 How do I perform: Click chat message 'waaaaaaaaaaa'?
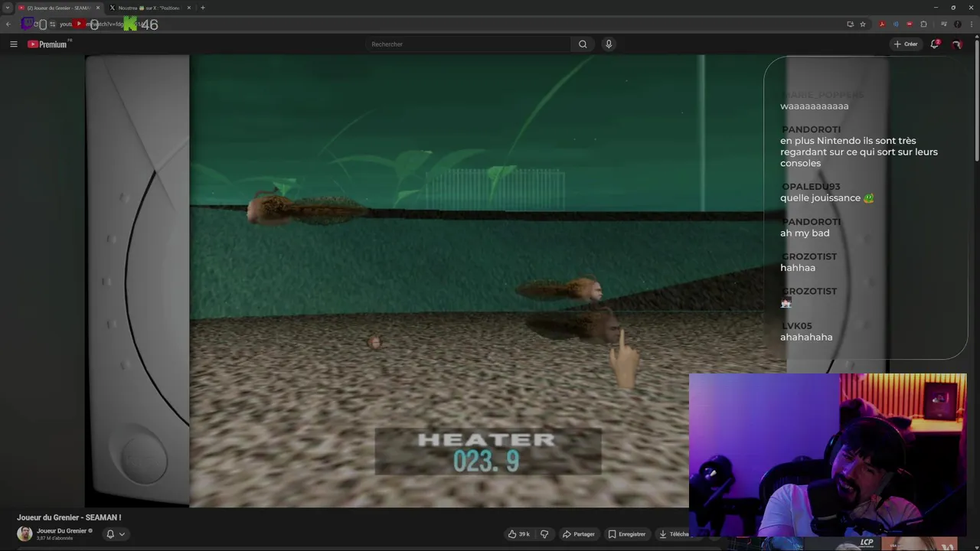coord(814,106)
